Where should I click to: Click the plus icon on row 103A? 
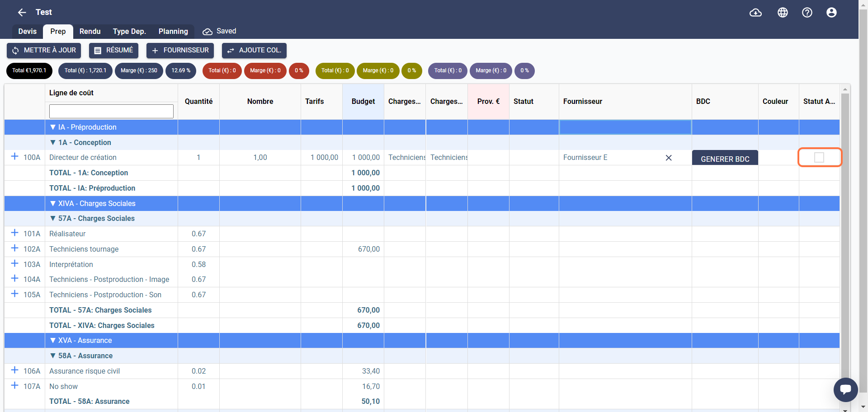[x=14, y=263]
